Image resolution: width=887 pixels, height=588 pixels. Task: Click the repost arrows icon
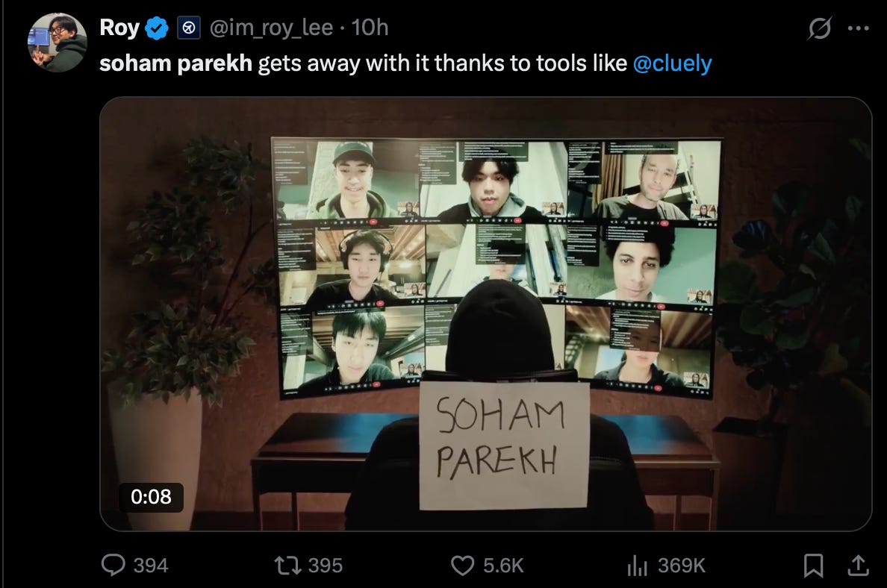click(x=288, y=566)
